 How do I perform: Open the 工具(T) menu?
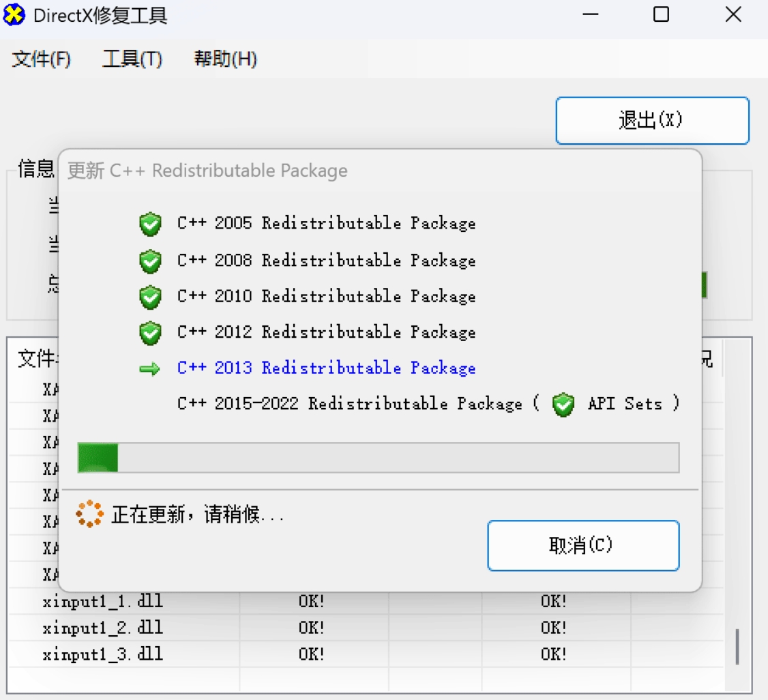click(132, 59)
